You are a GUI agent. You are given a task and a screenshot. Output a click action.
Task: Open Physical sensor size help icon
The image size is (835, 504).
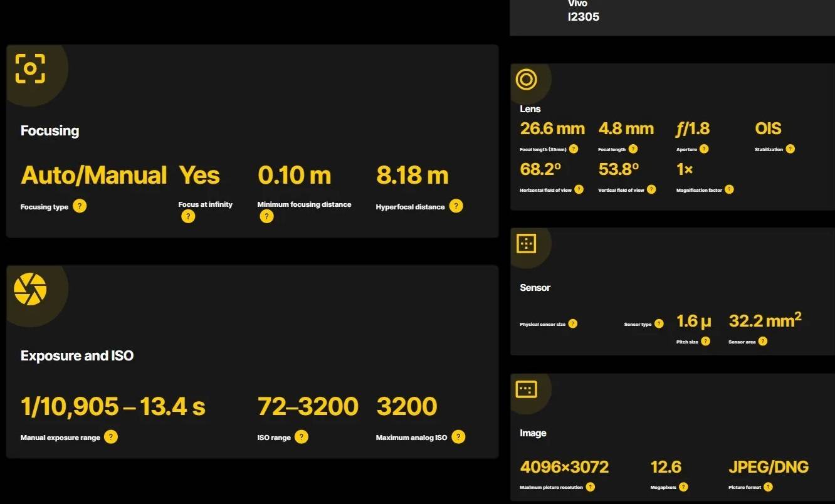pyautogui.click(x=572, y=324)
